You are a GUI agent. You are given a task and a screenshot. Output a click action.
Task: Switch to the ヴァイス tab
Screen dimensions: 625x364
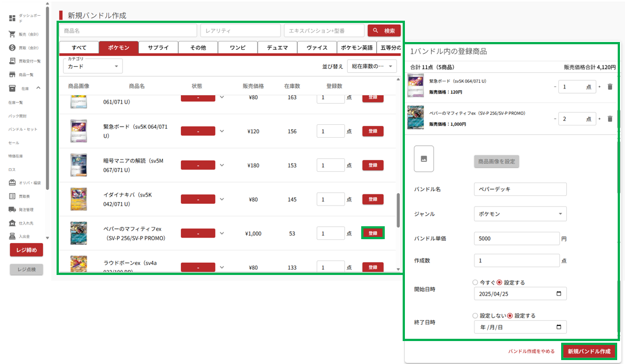317,48
